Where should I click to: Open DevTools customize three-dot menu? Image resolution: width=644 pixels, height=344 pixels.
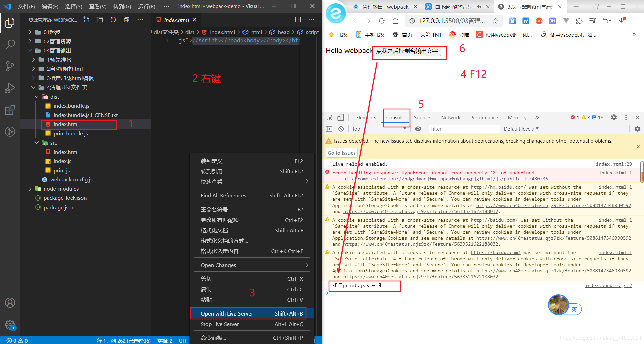tap(626, 117)
